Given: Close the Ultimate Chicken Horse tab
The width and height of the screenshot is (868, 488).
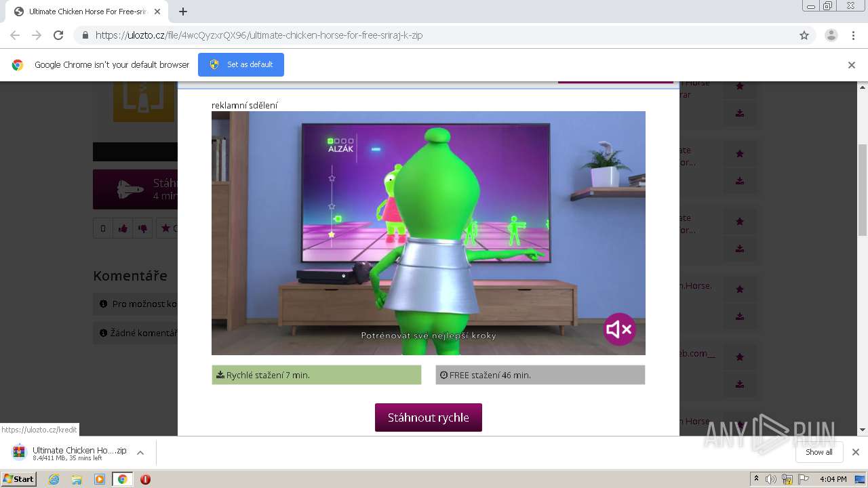Looking at the screenshot, I should [x=157, y=12].
